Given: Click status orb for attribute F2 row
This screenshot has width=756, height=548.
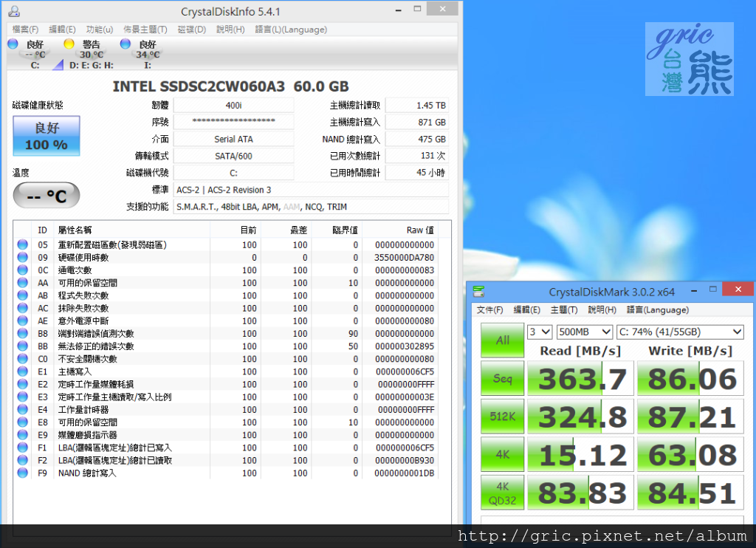Looking at the screenshot, I should coord(23,460).
